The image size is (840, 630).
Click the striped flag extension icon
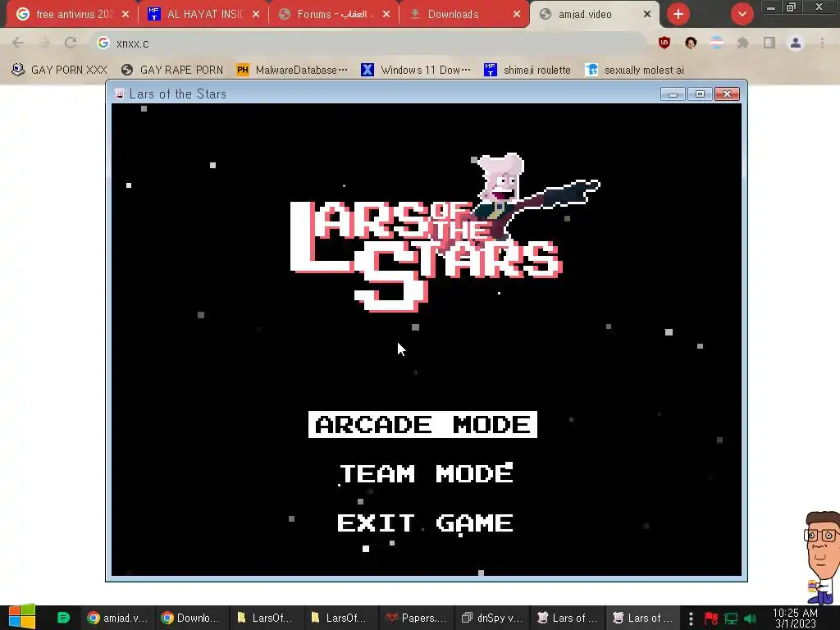point(717,43)
